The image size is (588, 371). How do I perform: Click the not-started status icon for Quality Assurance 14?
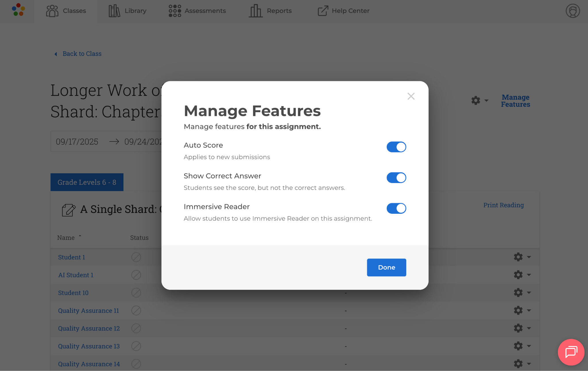tap(136, 364)
